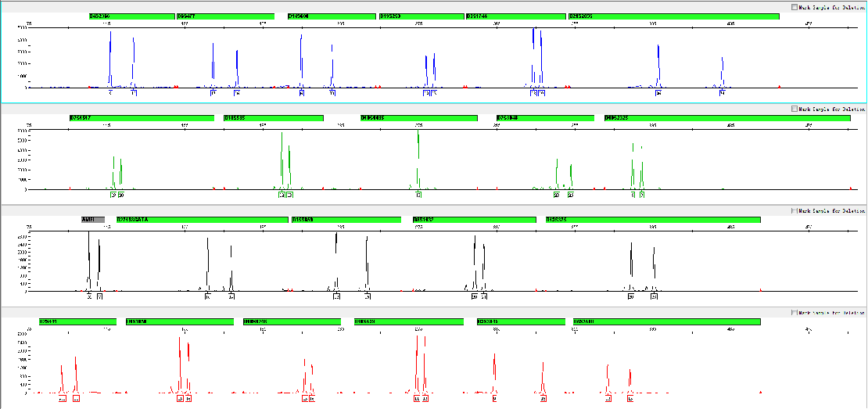Check Mark Sample for Deletion in black panel
The width and height of the screenshot is (868, 409).
795,211
